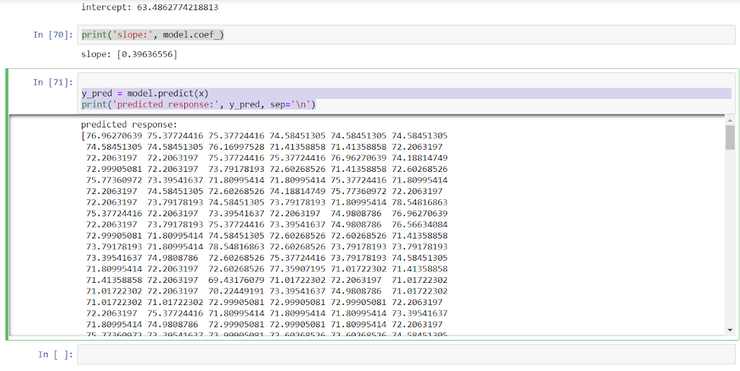
Task: Click the In [70]: prompt label
Action: (53, 34)
